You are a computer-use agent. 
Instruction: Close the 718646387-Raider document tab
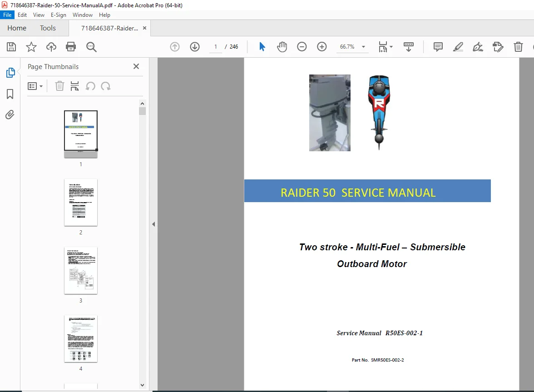point(144,28)
